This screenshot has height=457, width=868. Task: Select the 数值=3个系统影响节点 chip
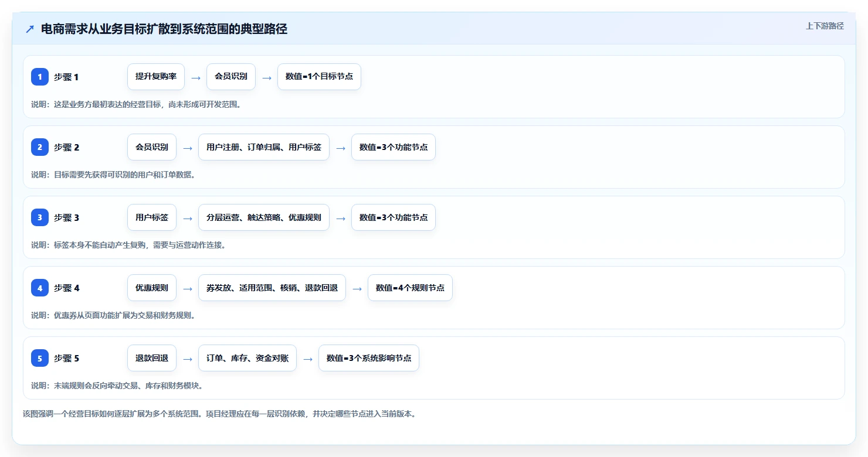pos(369,358)
